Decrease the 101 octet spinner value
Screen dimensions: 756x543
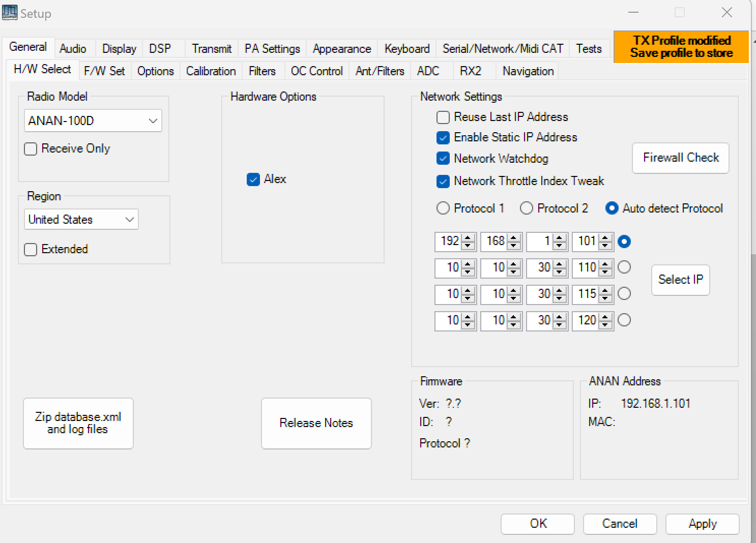(x=605, y=246)
